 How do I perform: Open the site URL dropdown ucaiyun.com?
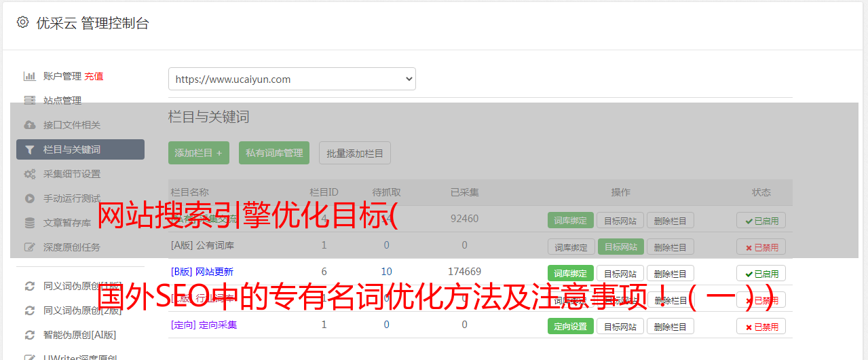point(292,79)
